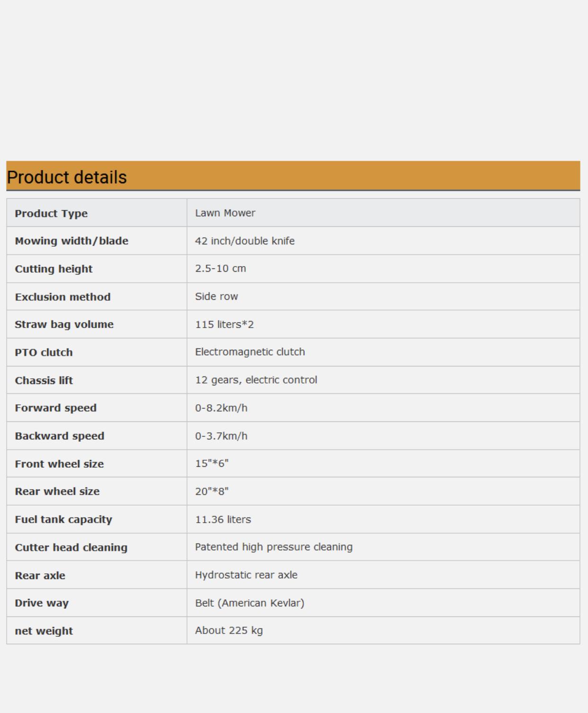588x713 pixels.
Task: Click the Front wheel size label
Action: [x=59, y=463]
